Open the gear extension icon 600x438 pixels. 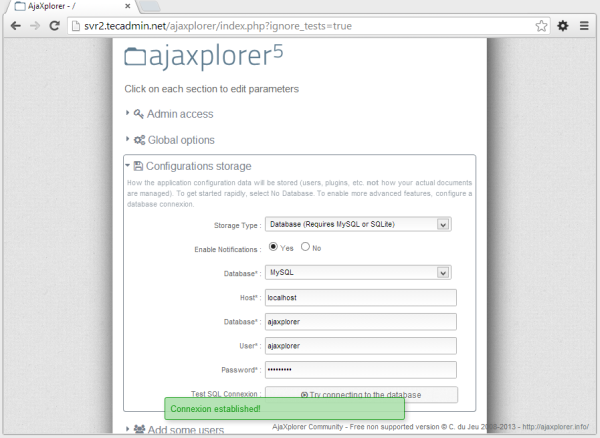pos(563,25)
